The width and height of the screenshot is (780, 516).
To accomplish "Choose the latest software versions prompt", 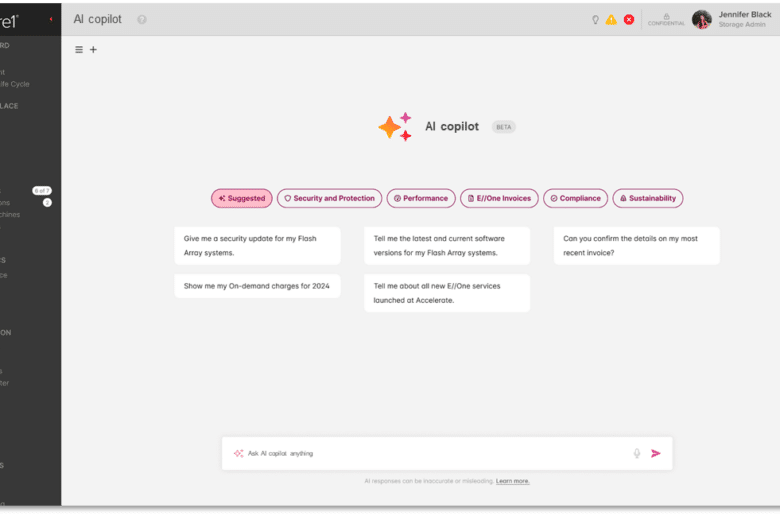I will coord(447,246).
